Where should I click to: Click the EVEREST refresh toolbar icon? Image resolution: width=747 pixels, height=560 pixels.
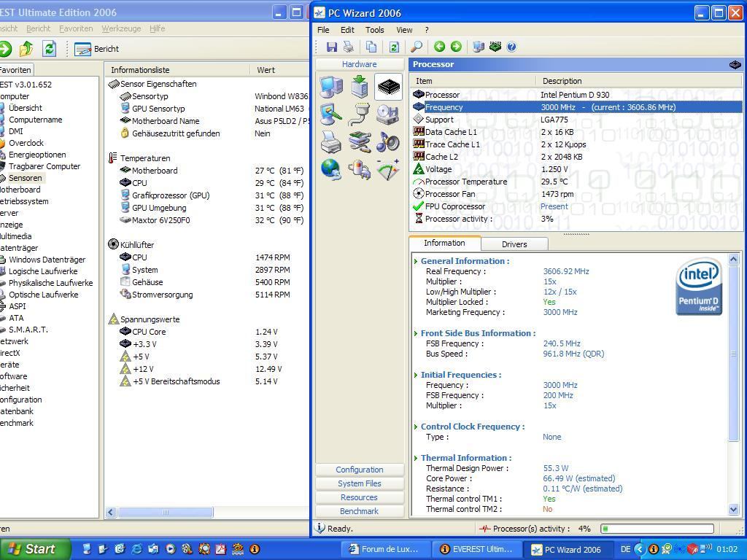[x=49, y=49]
